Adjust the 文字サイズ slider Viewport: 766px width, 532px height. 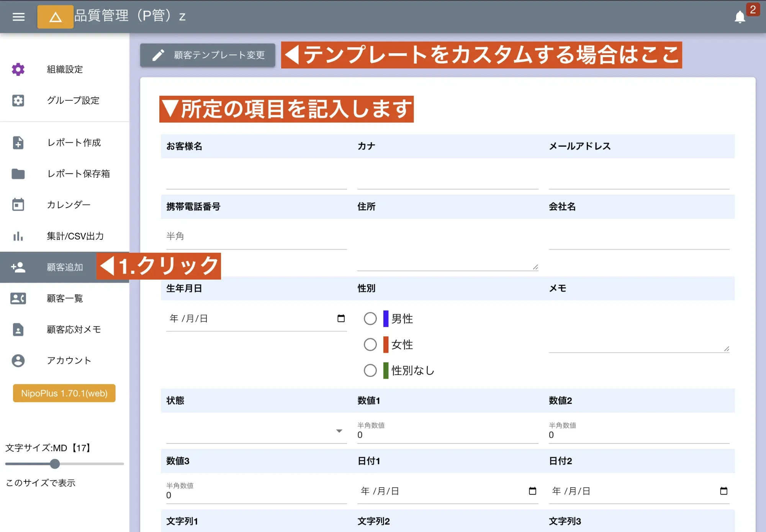click(x=55, y=464)
